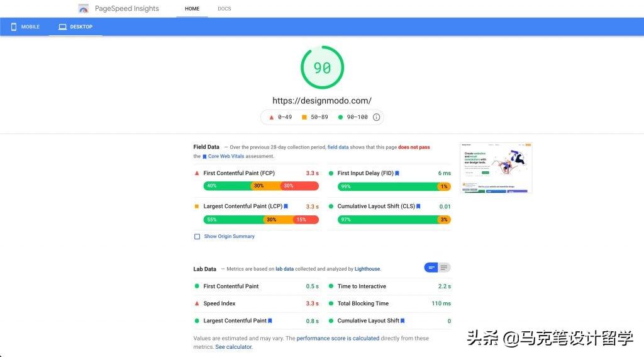
Task: Click the Show Origin Summary label
Action: click(x=229, y=237)
